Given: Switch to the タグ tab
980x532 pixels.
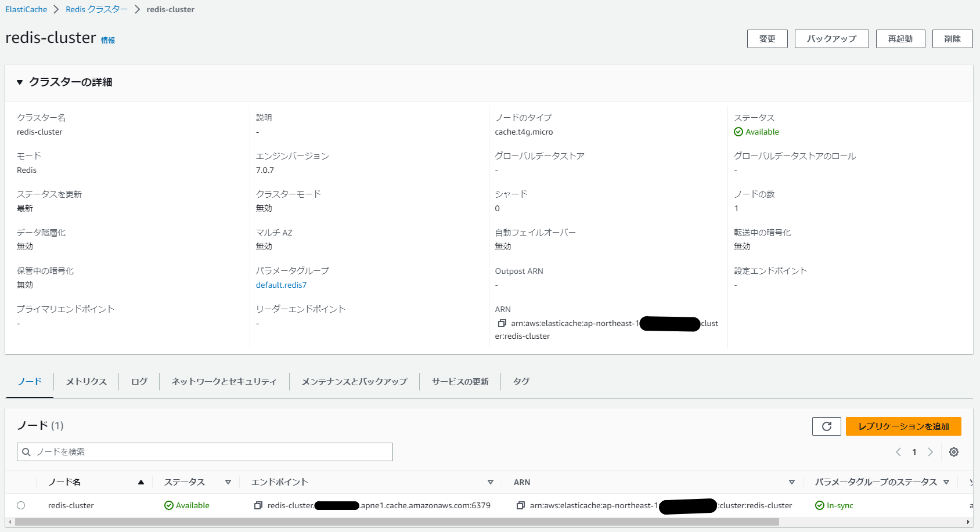Looking at the screenshot, I should click(x=521, y=381).
